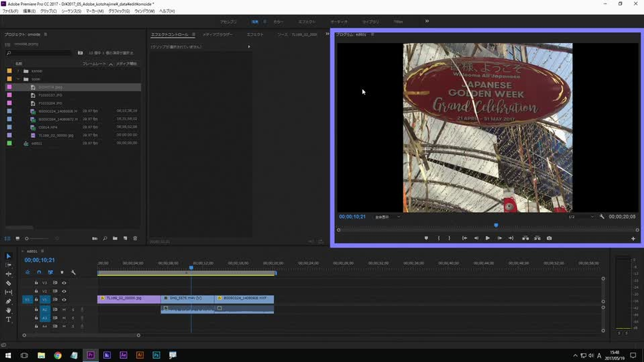Choose the Track Select Forward tool
The height and width of the screenshot is (362, 644).
coord(8,265)
